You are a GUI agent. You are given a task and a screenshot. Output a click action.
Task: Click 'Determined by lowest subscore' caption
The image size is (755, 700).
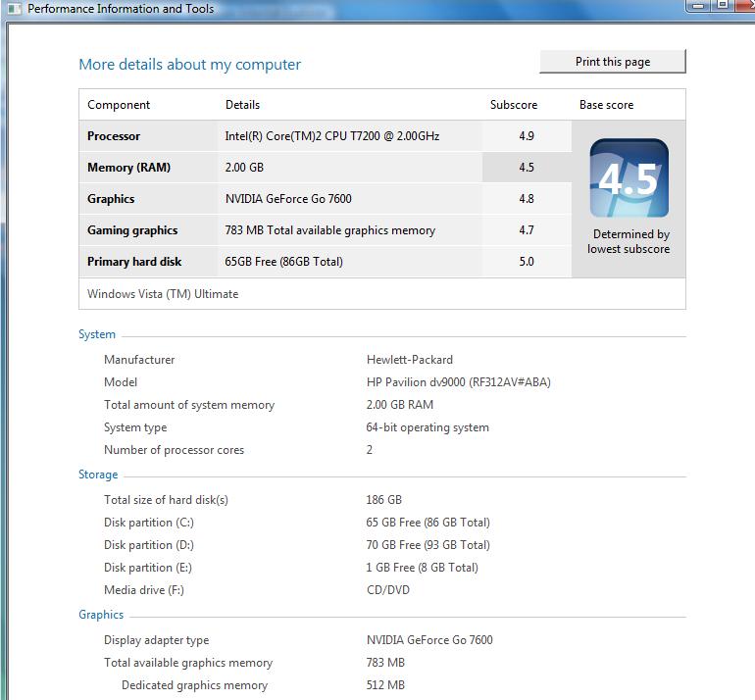pos(629,241)
